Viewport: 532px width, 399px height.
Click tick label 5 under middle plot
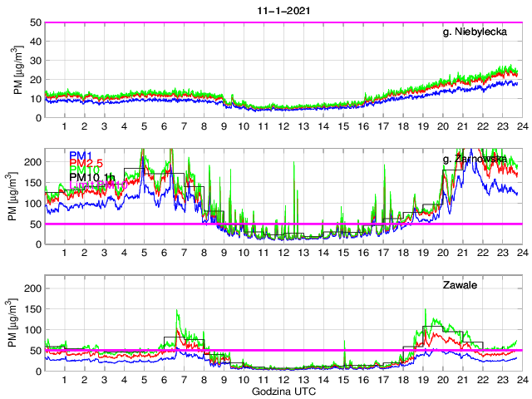coord(144,253)
